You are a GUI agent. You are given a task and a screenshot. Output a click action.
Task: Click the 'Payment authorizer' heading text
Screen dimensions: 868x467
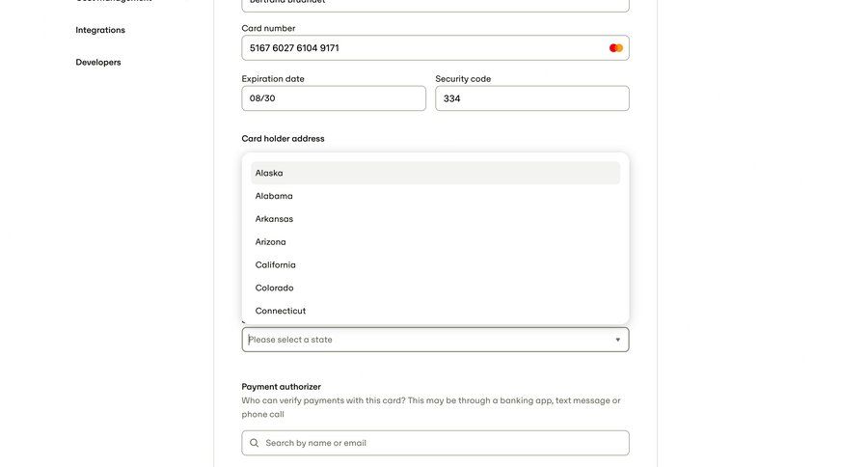tap(282, 387)
